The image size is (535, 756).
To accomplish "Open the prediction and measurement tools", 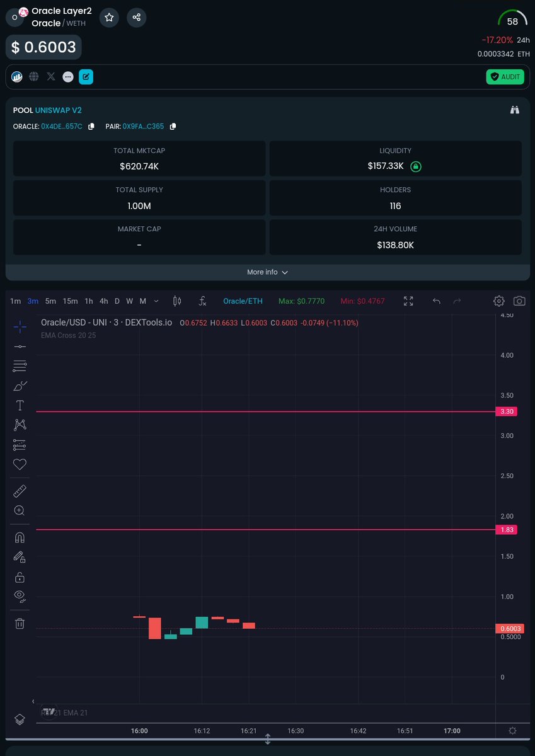I will click(20, 445).
